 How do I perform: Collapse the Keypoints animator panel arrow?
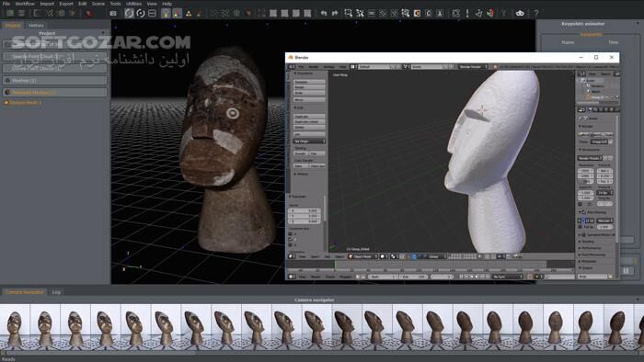[638, 24]
